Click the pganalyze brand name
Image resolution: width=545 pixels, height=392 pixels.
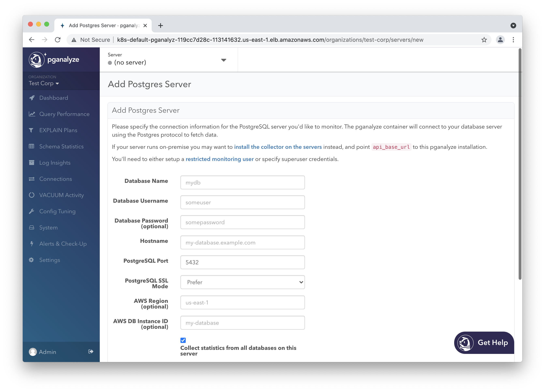tap(63, 60)
